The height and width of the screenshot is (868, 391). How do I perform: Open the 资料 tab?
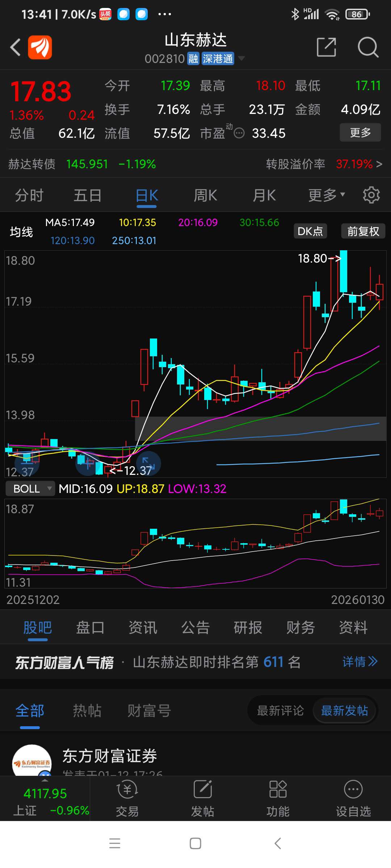pyautogui.click(x=353, y=627)
